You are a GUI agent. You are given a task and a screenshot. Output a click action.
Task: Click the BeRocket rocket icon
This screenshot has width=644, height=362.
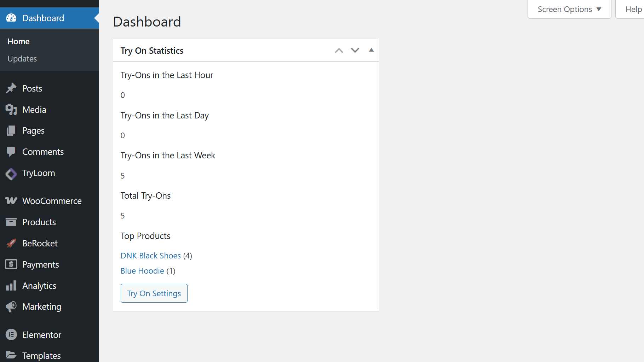click(x=11, y=243)
